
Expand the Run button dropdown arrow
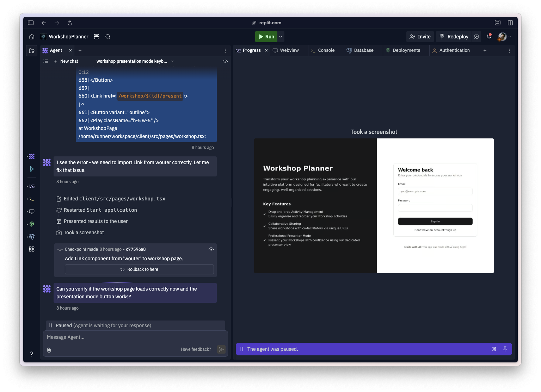click(x=281, y=37)
